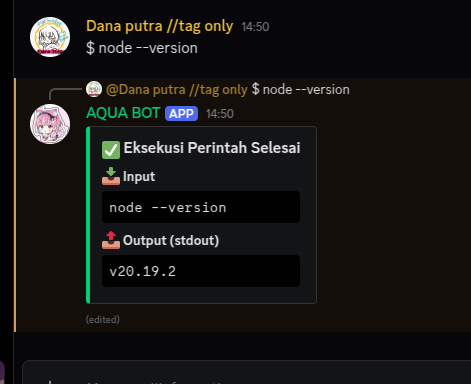The width and height of the screenshot is (471, 384).
Task: Click the @Dana putra //tag only mention in the reply
Action: pos(177,90)
